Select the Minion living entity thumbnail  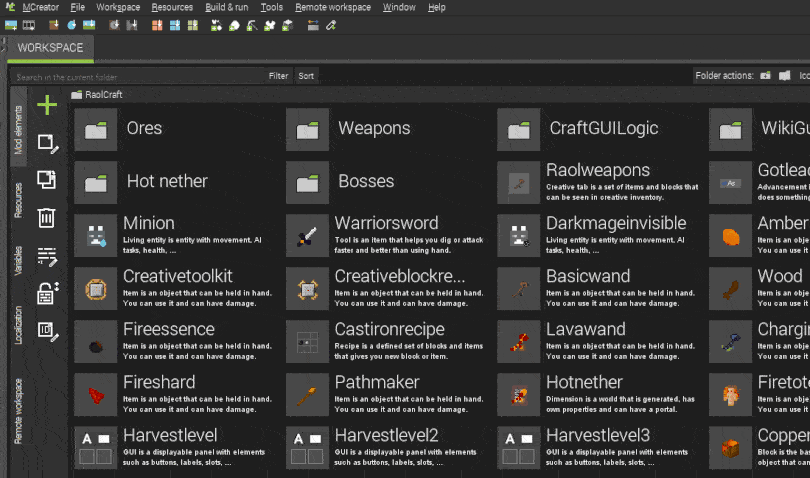(96, 236)
